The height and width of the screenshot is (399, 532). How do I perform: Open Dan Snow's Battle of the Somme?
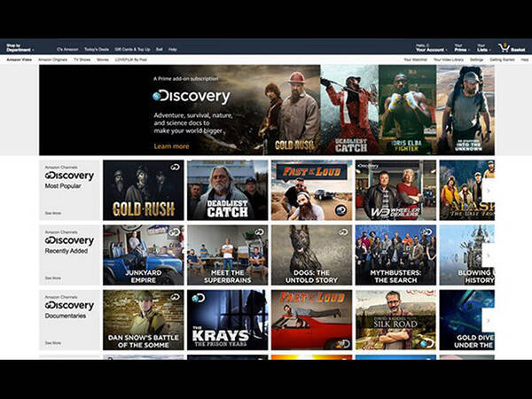tap(143, 320)
